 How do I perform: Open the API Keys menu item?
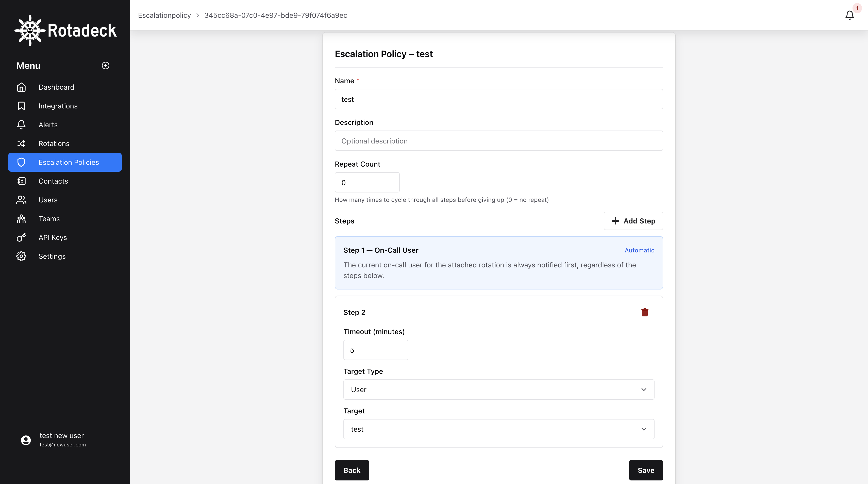click(x=65, y=237)
